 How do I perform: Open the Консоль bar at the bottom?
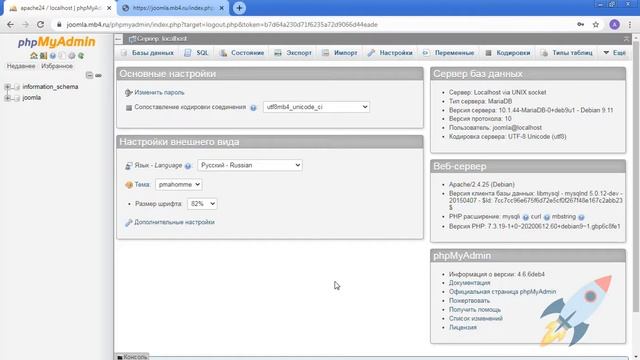(x=132, y=357)
